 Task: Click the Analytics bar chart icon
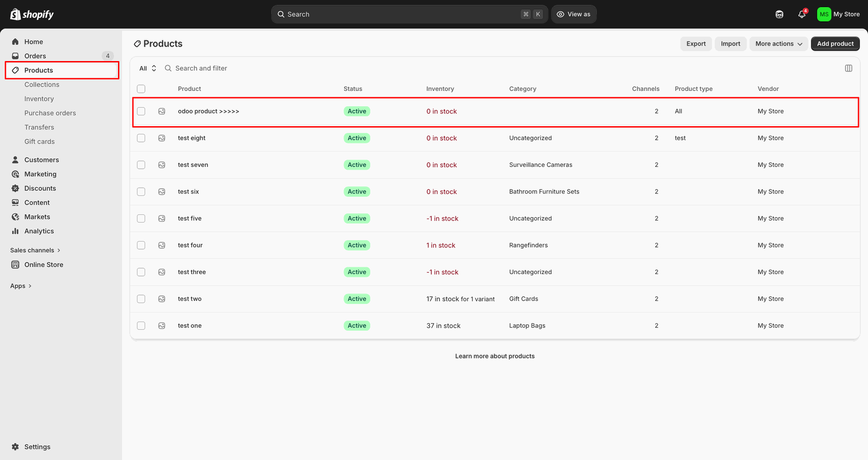15,231
